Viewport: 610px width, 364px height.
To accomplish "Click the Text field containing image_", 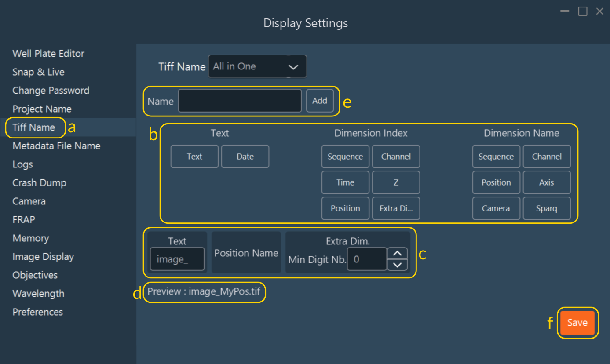I will point(177,259).
